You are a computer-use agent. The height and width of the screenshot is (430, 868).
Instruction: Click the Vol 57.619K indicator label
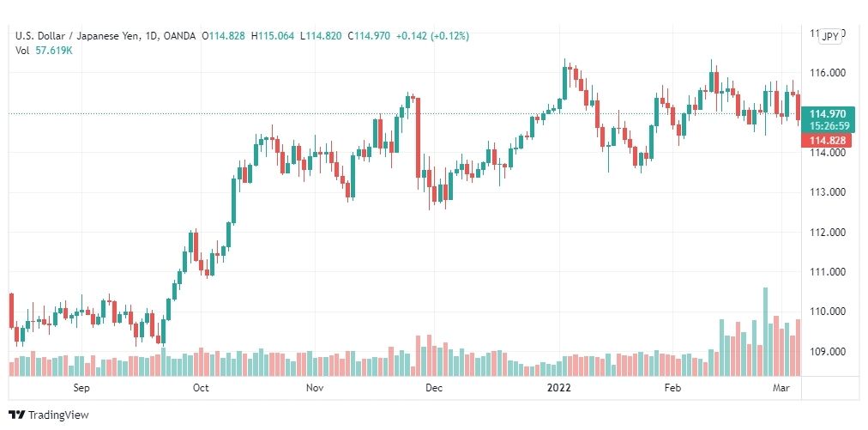(x=44, y=50)
